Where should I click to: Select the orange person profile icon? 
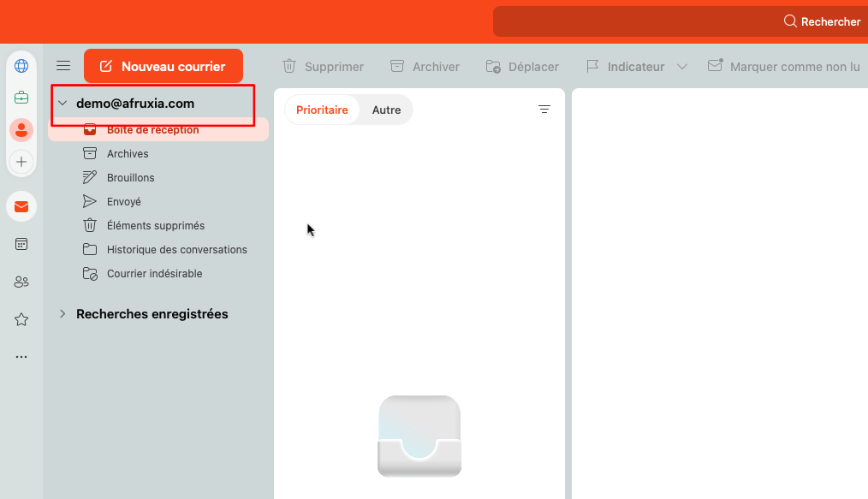coord(21,130)
